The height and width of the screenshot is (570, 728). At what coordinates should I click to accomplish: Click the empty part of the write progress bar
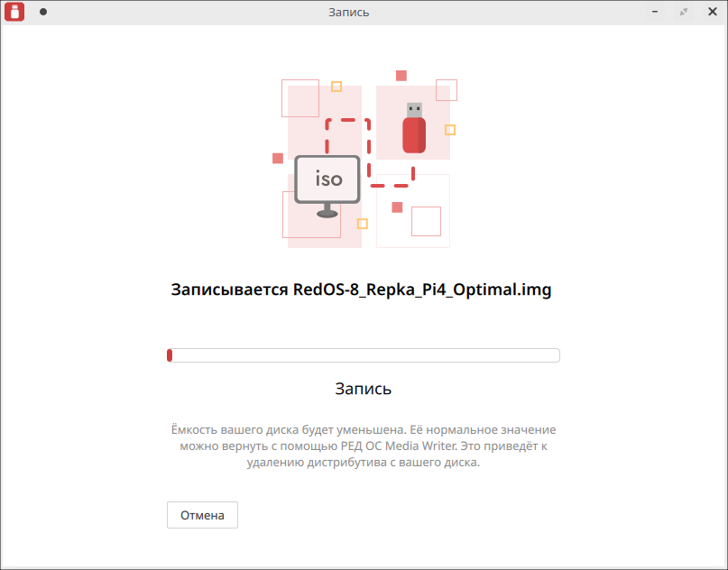click(365, 355)
